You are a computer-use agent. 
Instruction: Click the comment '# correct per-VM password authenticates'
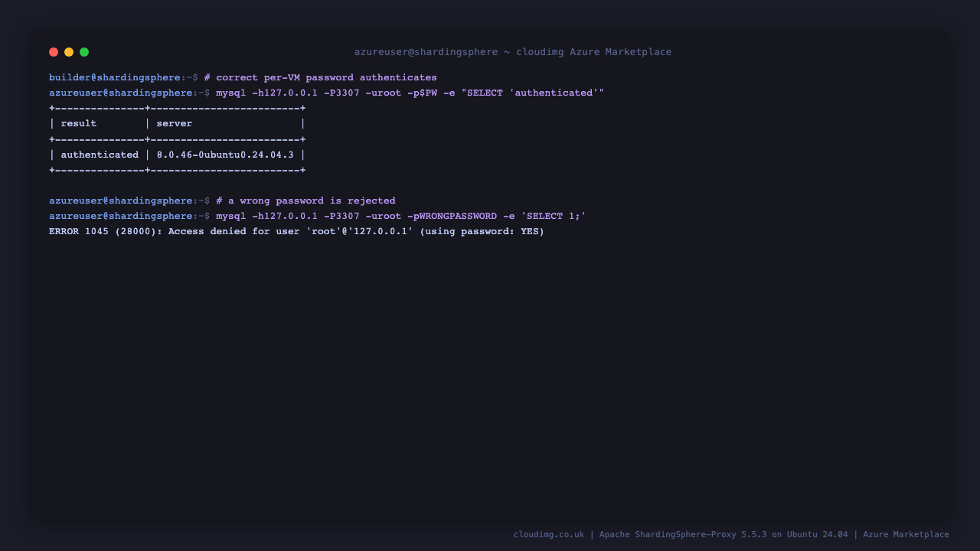(x=320, y=77)
